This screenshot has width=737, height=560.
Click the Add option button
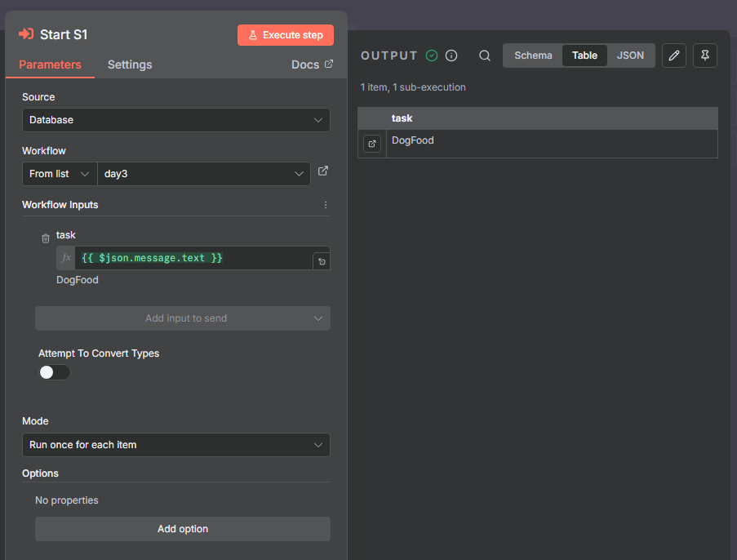click(x=182, y=529)
